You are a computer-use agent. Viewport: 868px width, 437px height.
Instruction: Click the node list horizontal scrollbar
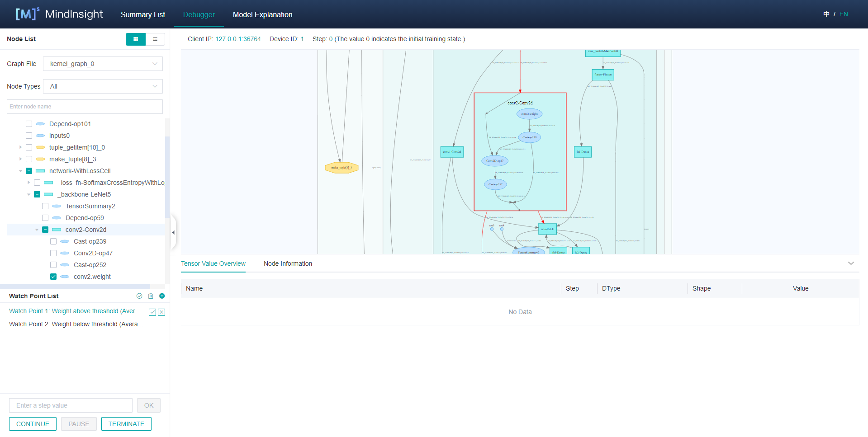point(75,287)
